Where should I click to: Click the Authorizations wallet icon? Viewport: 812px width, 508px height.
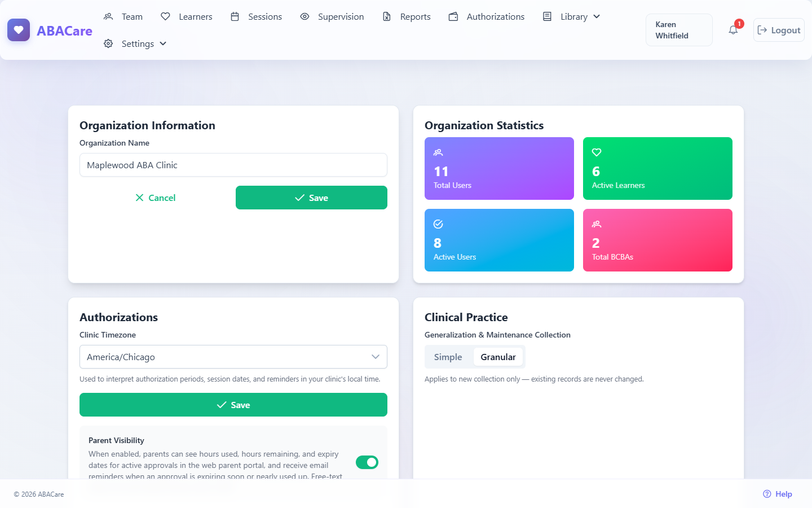tap(453, 16)
